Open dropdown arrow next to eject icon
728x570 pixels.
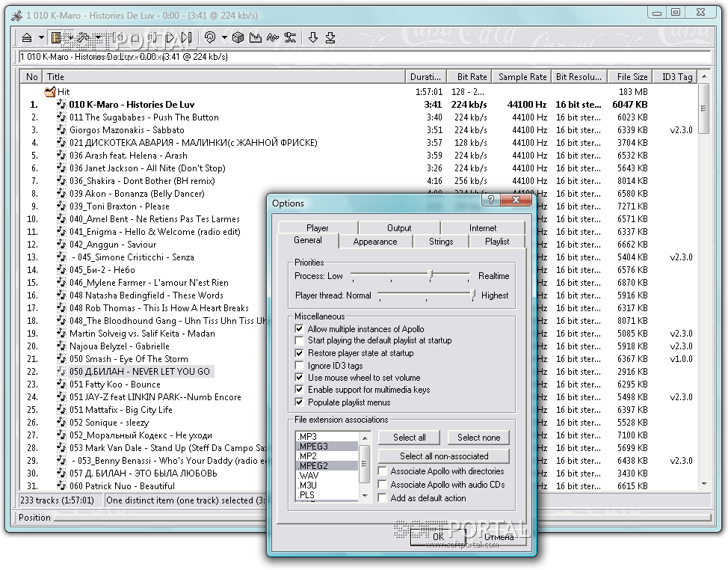(x=40, y=37)
